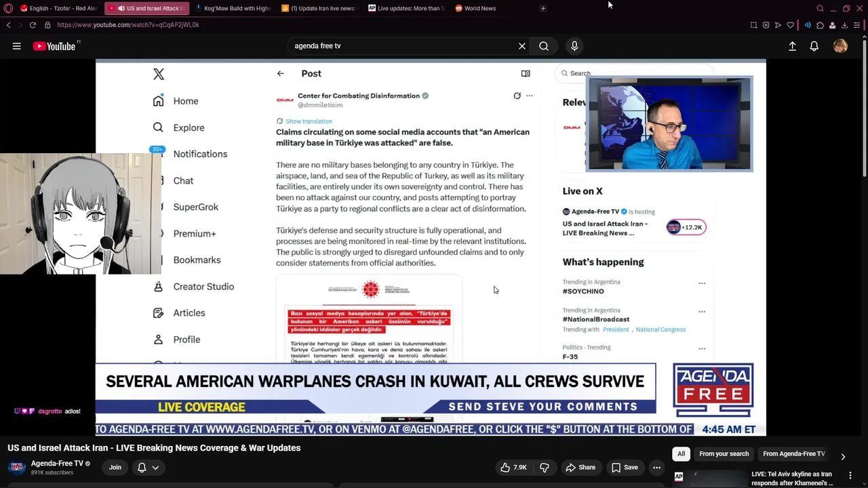Open the YouTube create upload icon
This screenshot has width=868, height=488.
(792, 46)
